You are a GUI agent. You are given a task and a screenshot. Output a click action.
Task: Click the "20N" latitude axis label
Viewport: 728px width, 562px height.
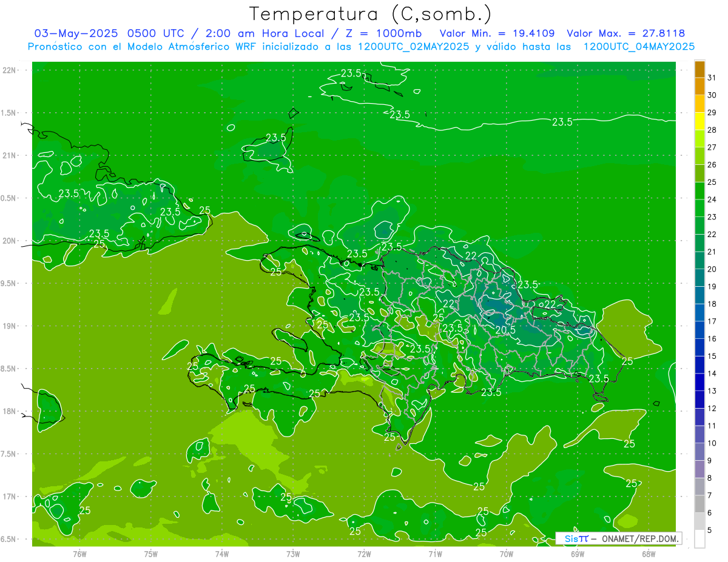point(9,241)
